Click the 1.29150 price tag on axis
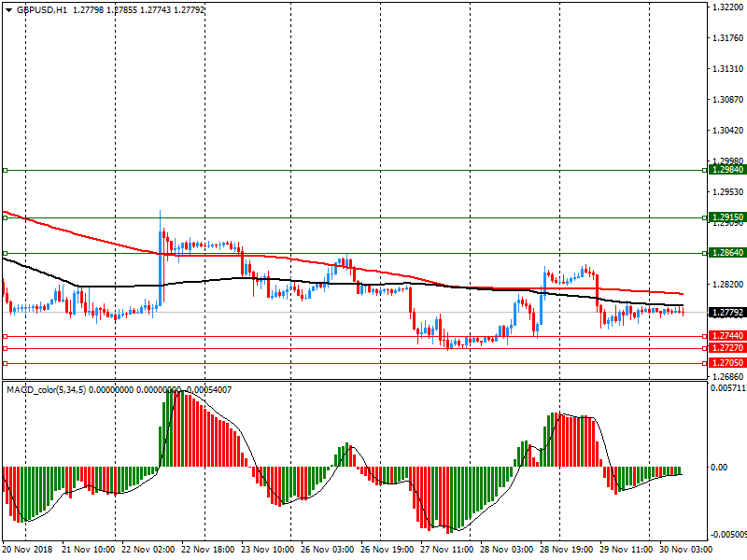Screen dimensions: 747x560 726,217
